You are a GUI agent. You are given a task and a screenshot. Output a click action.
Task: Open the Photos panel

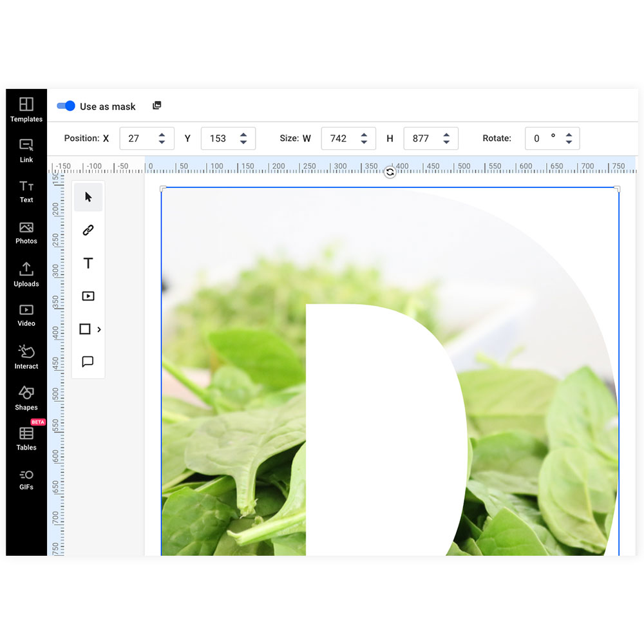pyautogui.click(x=26, y=232)
